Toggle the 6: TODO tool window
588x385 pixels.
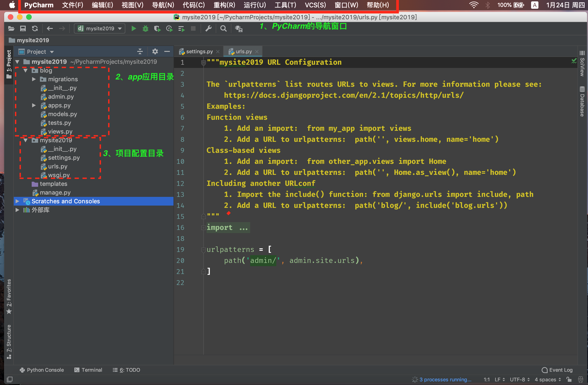pyautogui.click(x=126, y=370)
